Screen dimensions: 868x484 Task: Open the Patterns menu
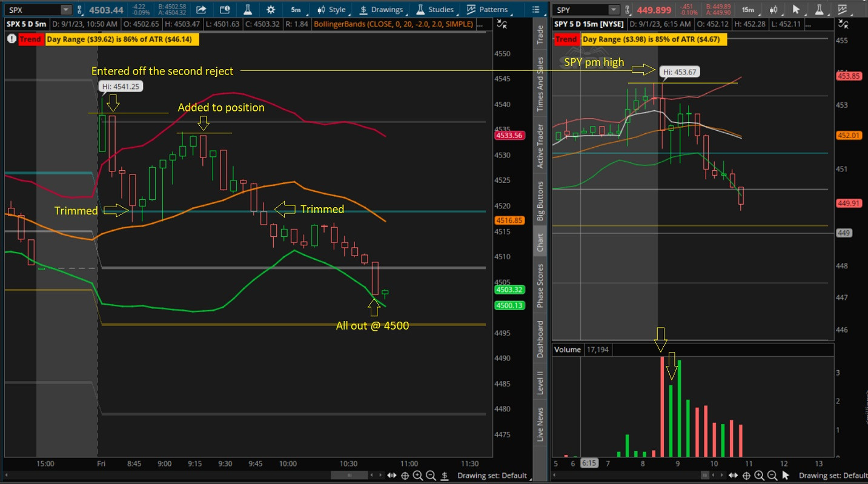point(487,10)
